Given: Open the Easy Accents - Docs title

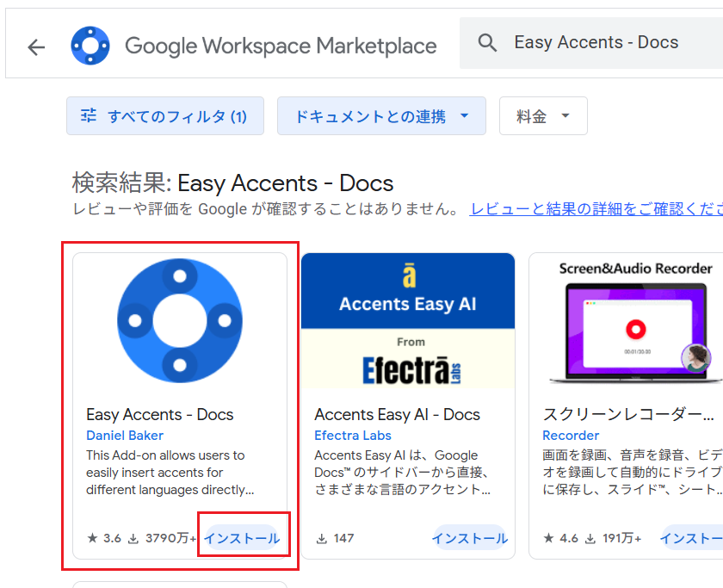Looking at the screenshot, I should pyautogui.click(x=159, y=414).
